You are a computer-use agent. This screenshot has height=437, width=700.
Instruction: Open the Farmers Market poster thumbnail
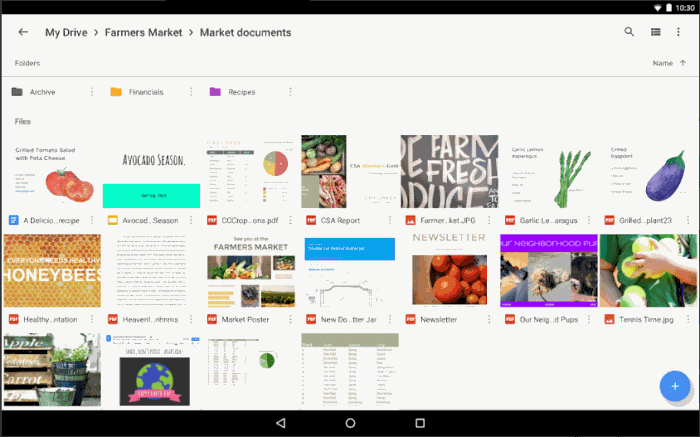coord(250,271)
